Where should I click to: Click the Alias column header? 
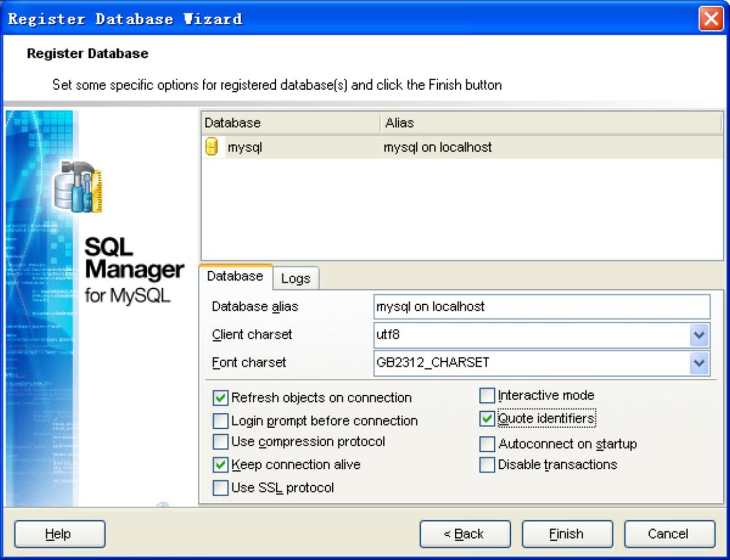pos(552,122)
